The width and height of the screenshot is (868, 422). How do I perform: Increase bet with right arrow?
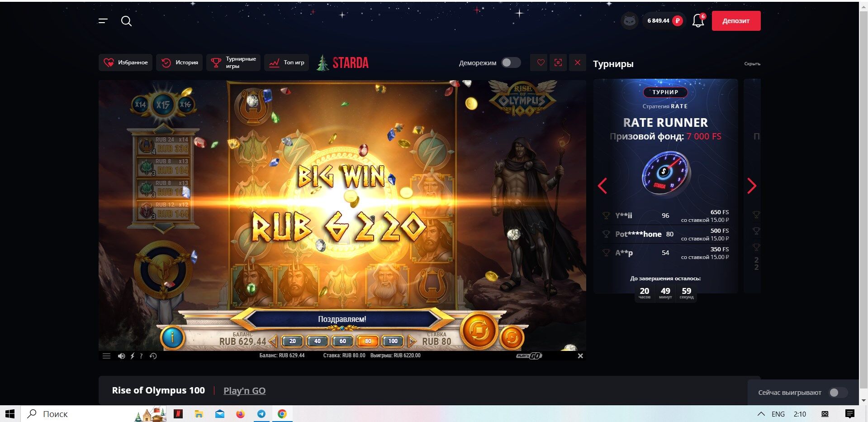pos(412,341)
